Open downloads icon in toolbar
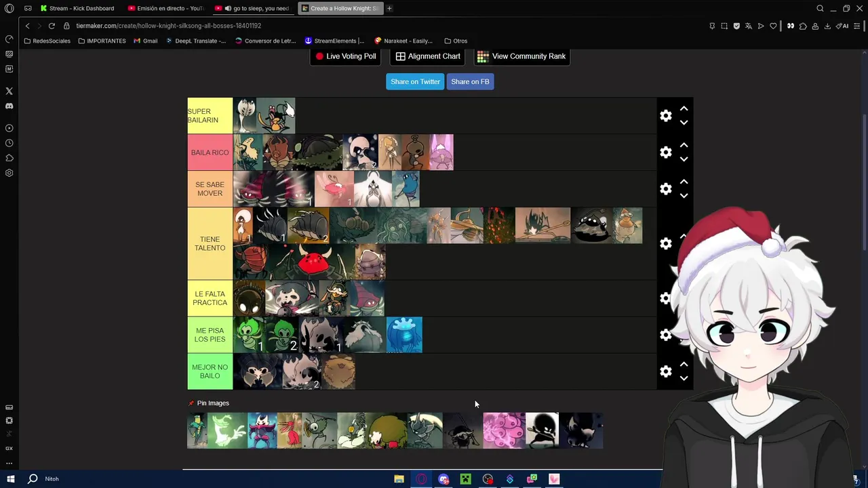Viewport: 868px width, 488px height. [x=827, y=26]
